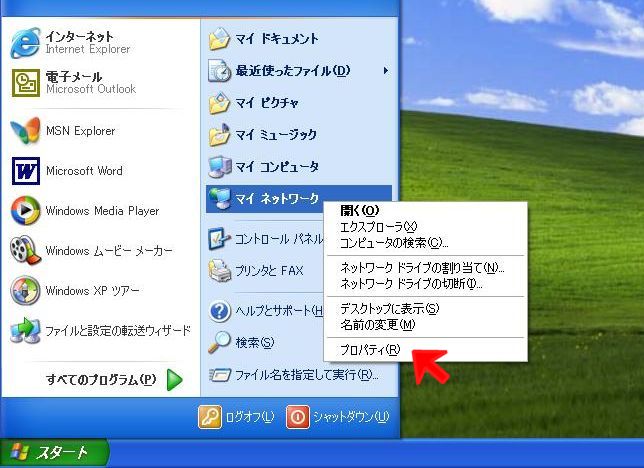Open ヘルプとサポート question mark icon
This screenshot has width=644, height=468.
pos(219,311)
